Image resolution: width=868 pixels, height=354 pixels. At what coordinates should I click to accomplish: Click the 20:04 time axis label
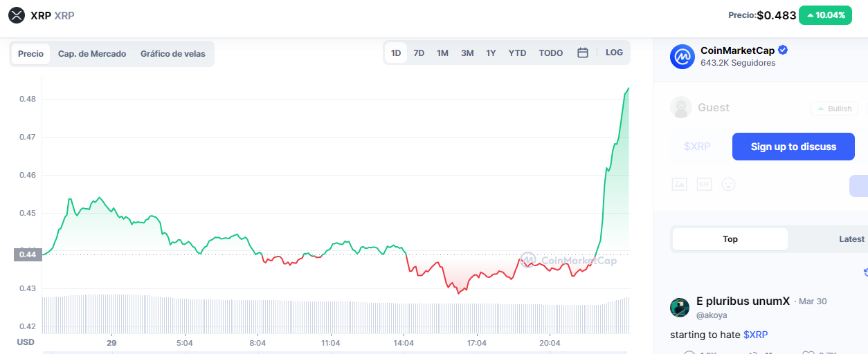tap(550, 343)
